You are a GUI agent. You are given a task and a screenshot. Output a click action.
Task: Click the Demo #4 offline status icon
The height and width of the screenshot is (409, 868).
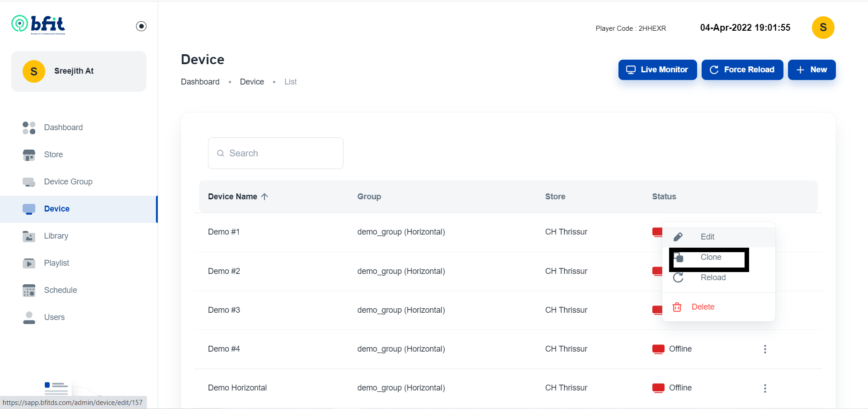point(658,349)
